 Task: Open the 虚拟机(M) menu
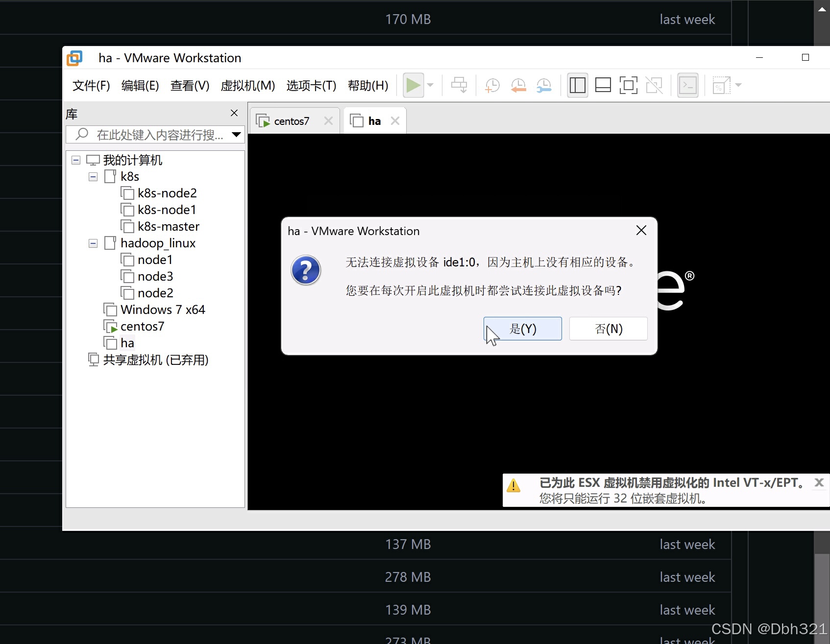pyautogui.click(x=248, y=86)
